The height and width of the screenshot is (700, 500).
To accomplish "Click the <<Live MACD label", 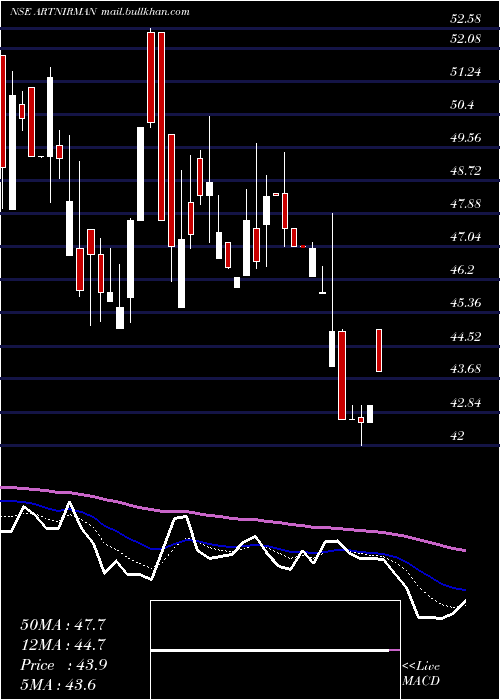I will coord(421,673).
